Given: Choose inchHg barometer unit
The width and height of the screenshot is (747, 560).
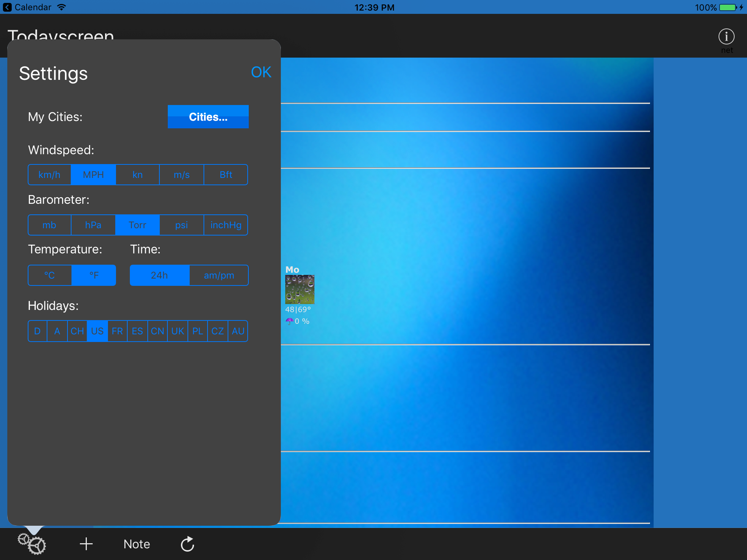Looking at the screenshot, I should coord(226,225).
